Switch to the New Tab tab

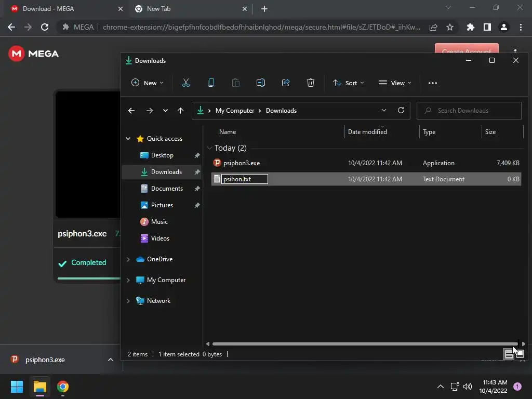191,9
